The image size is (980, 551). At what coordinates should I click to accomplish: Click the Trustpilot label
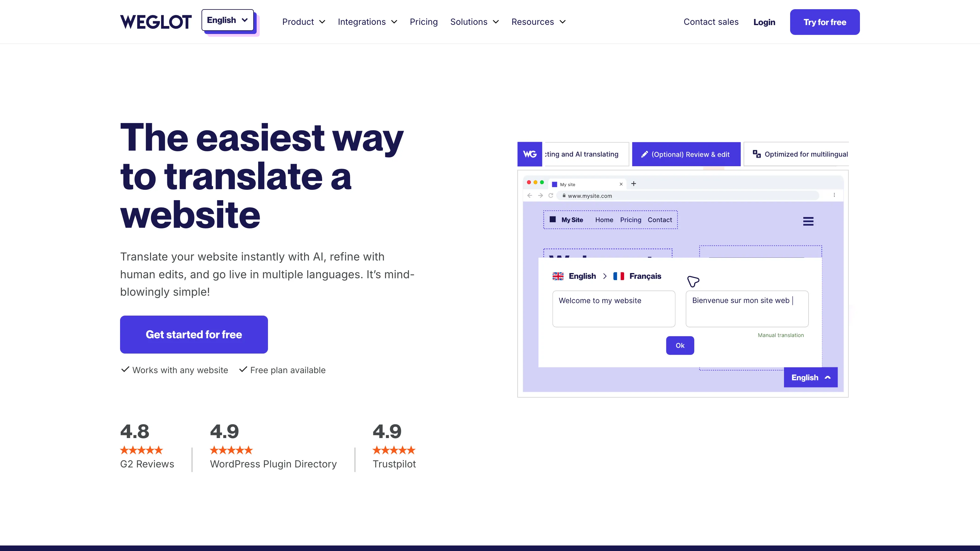point(394,464)
